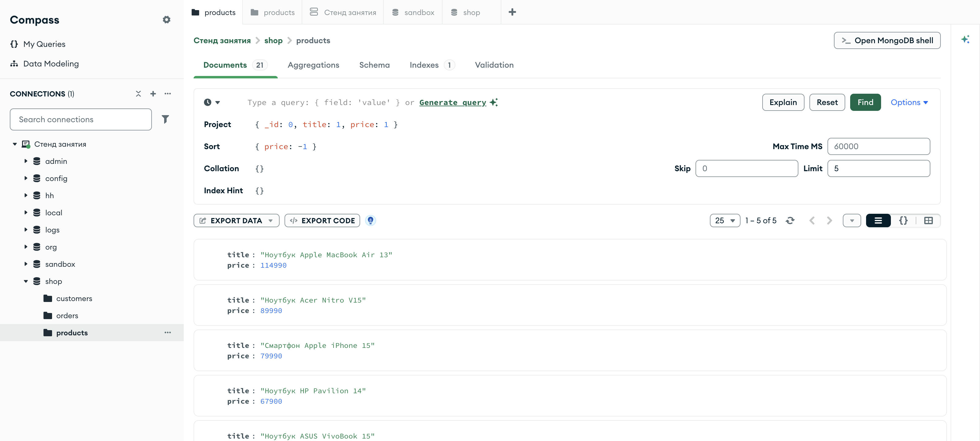980x441 pixels.
Task: Expand the config database
Action: click(x=26, y=178)
